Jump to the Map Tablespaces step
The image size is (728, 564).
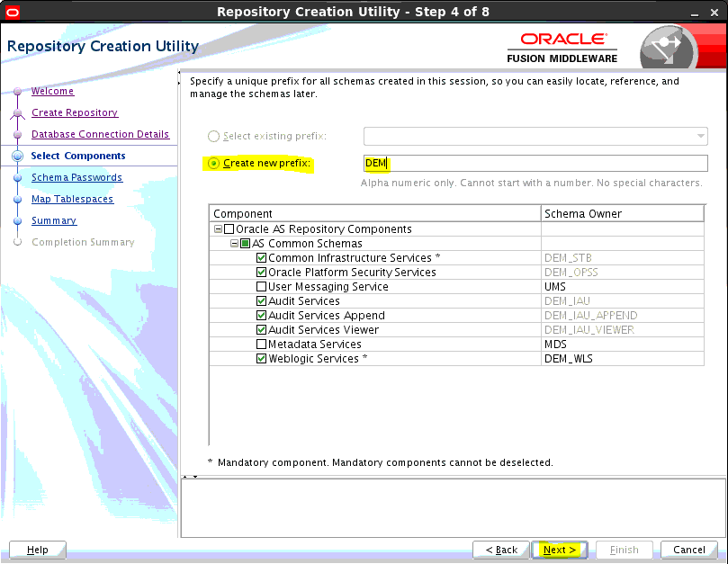pyautogui.click(x=72, y=199)
